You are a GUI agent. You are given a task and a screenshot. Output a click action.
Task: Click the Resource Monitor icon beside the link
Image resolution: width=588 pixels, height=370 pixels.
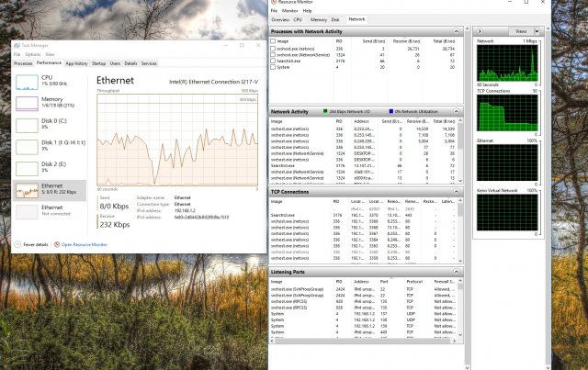click(x=57, y=245)
